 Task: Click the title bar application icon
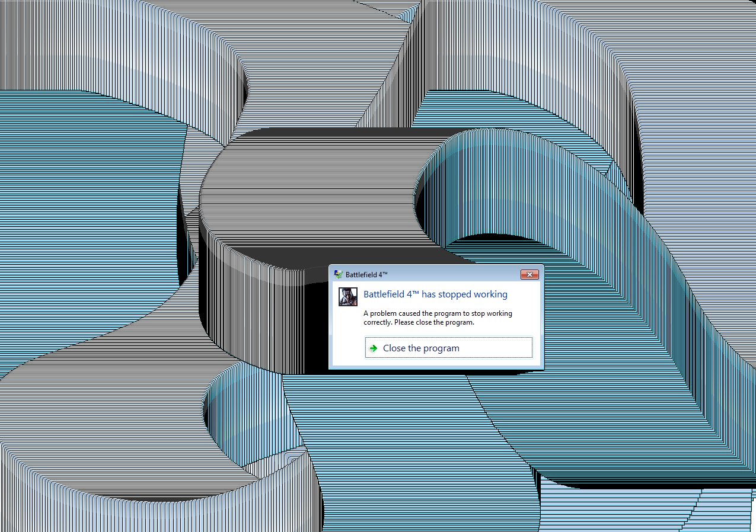[x=338, y=274]
